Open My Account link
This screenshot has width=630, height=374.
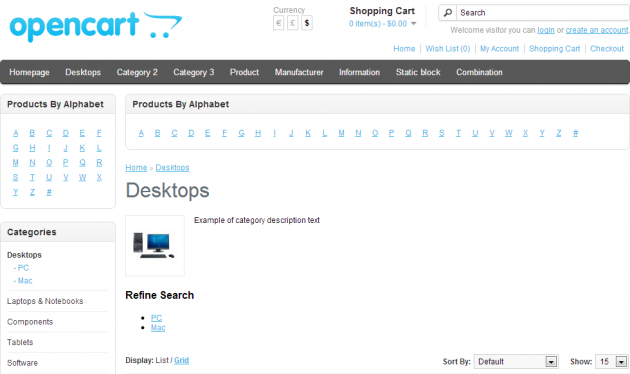pos(499,49)
